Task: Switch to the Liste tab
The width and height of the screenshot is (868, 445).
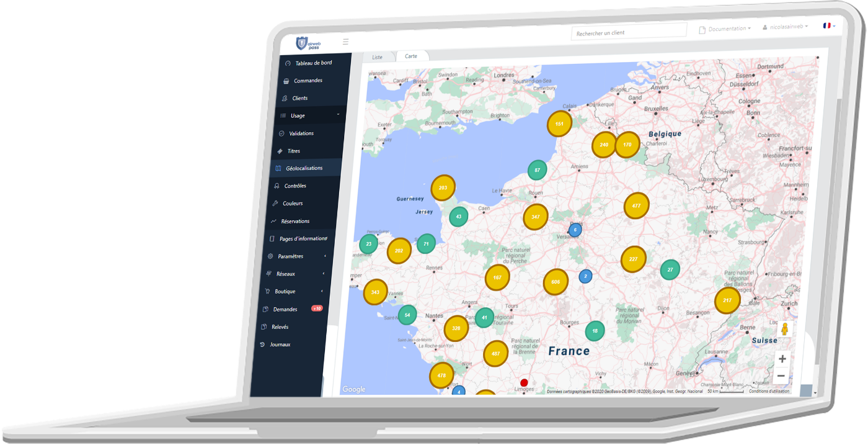Action: click(x=377, y=56)
